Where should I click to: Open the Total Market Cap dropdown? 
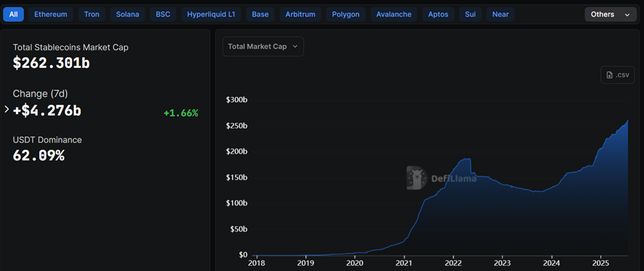coord(263,47)
